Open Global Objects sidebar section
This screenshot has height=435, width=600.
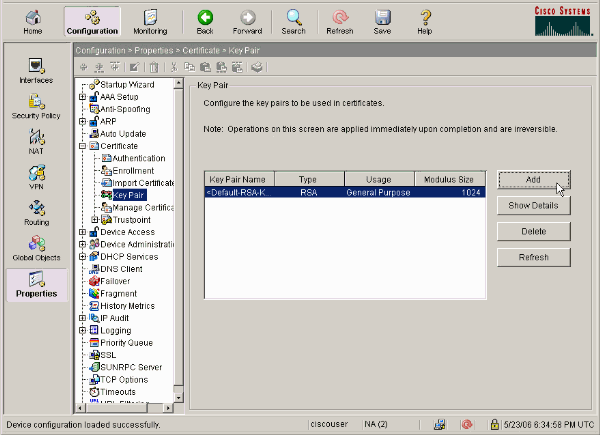click(x=36, y=248)
